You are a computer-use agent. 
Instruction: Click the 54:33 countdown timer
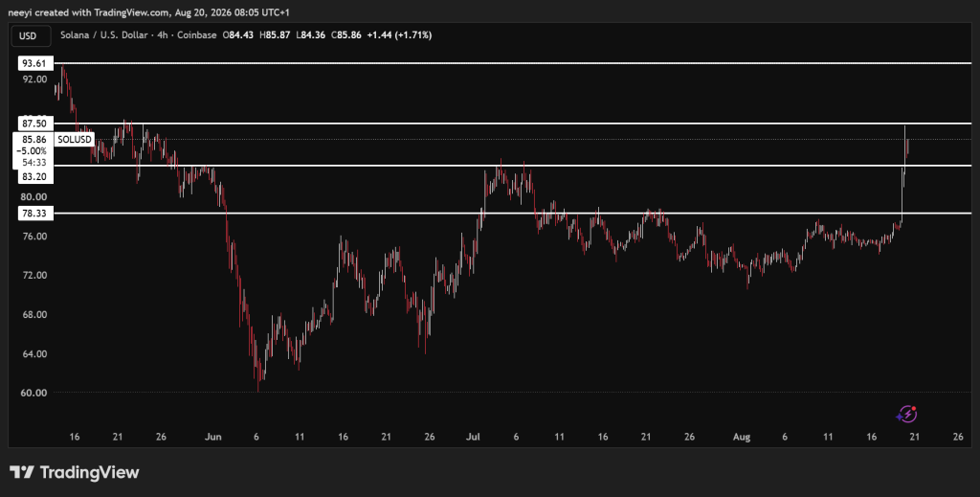(33, 163)
